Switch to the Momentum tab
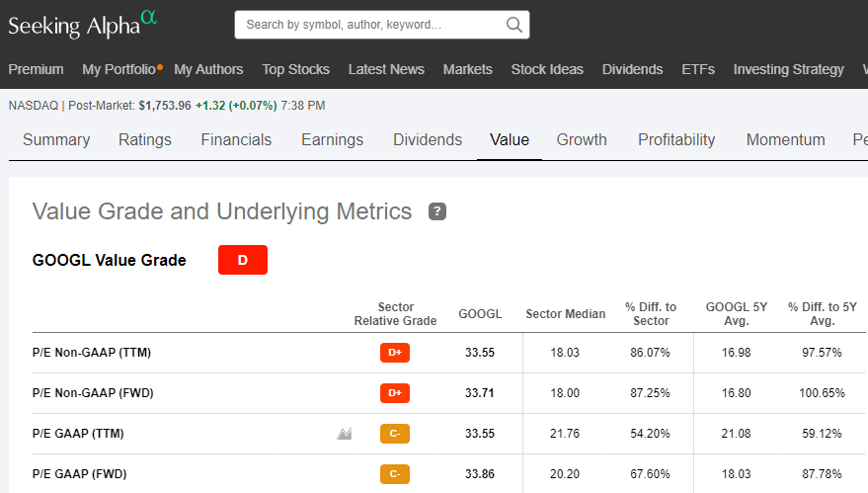This screenshot has height=493, width=868. 785,139
